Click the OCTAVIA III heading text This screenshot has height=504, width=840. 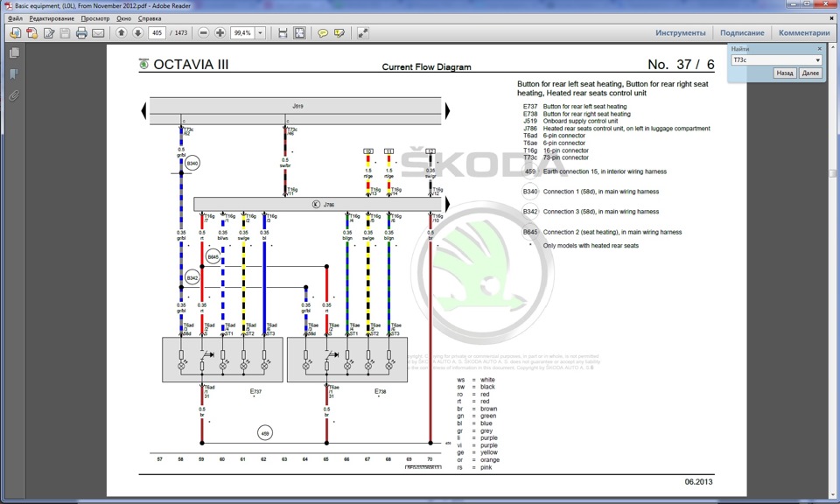point(191,64)
